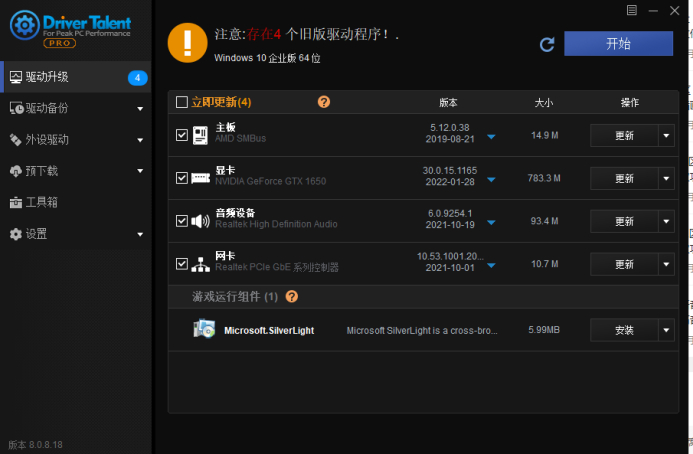Viewport: 693px width, 454px height.
Task: Click the blue badge showing 4 on 驱动升级
Action: click(x=137, y=78)
